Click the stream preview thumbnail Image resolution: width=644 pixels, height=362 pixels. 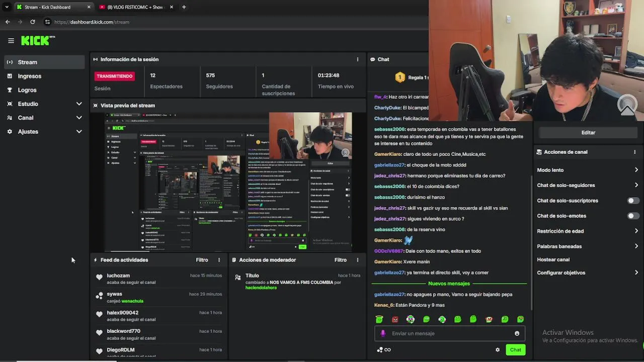point(228,182)
